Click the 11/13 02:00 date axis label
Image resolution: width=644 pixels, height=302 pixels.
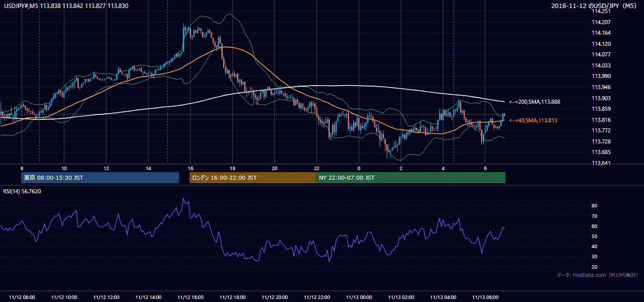tap(401, 297)
